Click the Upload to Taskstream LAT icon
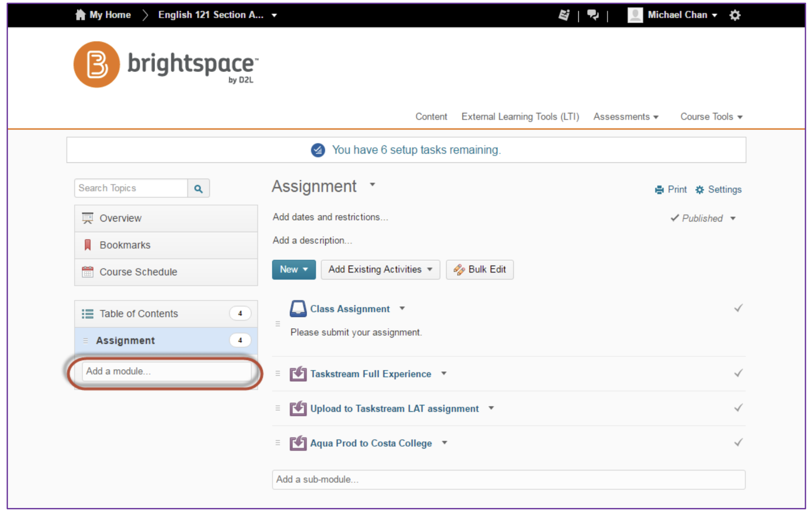 pyautogui.click(x=298, y=409)
